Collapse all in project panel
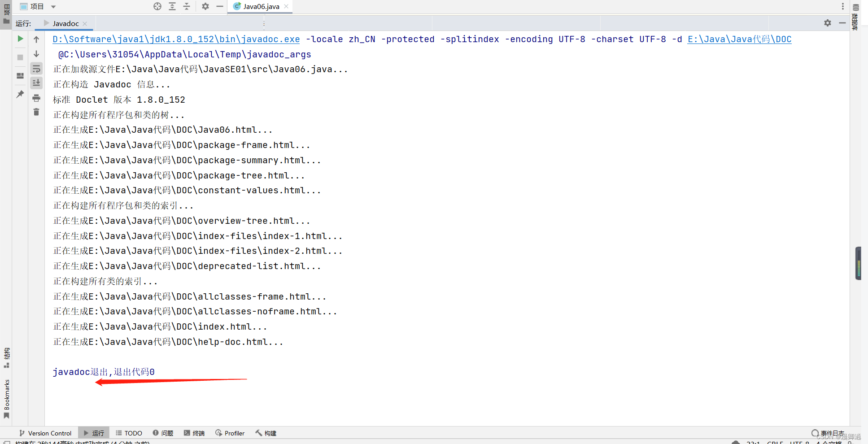This screenshot has height=444, width=868. [x=187, y=6]
